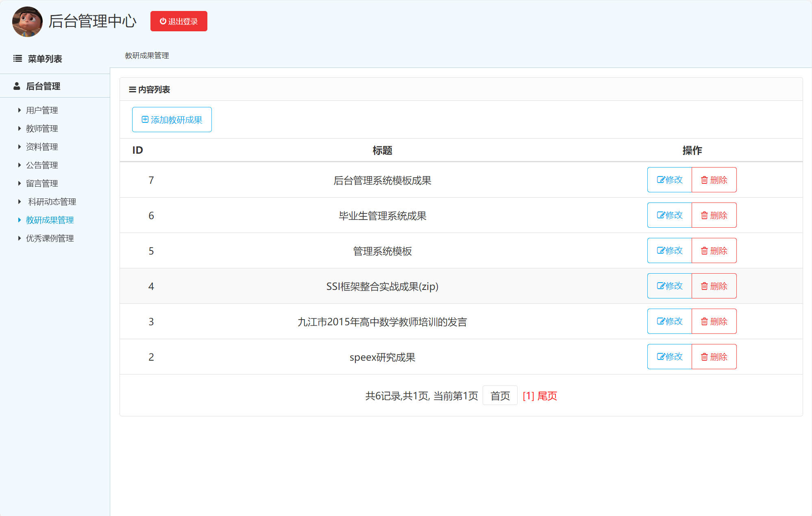The image size is (812, 516).
Task: Click page [1] pagination link
Action: click(528, 396)
